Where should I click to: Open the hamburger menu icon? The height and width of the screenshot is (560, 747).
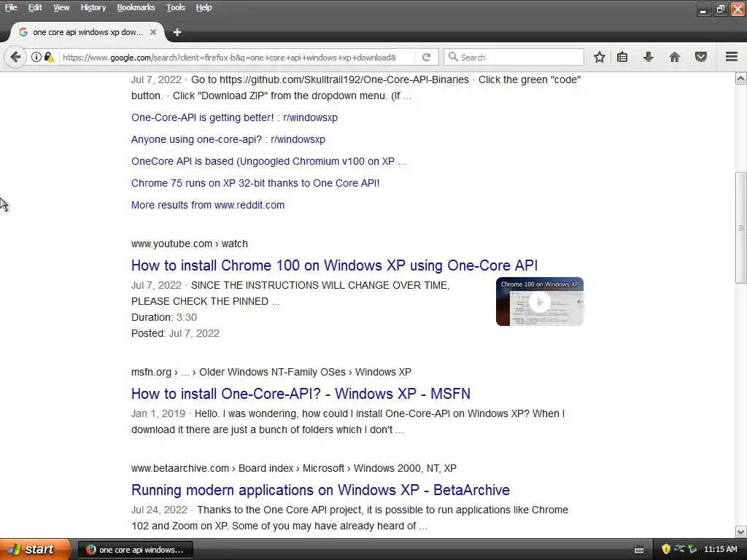click(732, 57)
